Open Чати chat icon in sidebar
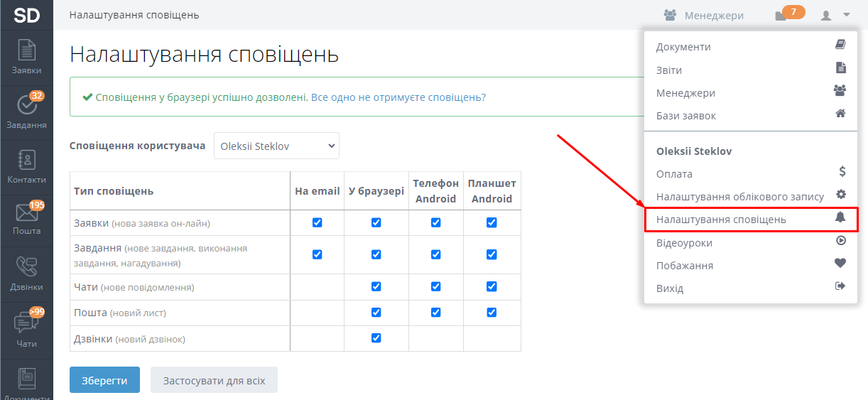Viewport: 868px width, 400px height. click(x=26, y=329)
